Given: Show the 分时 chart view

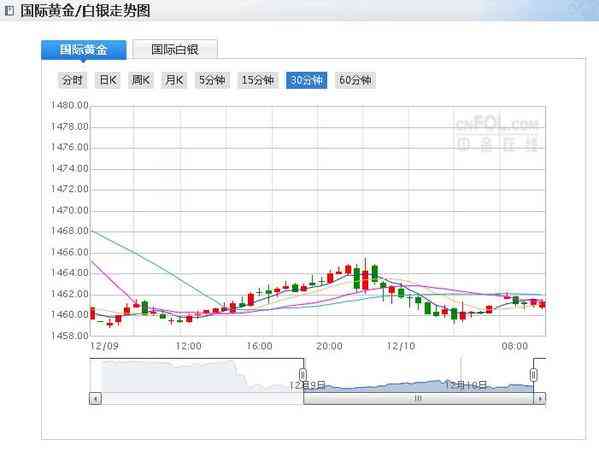Looking at the screenshot, I should (73, 80).
